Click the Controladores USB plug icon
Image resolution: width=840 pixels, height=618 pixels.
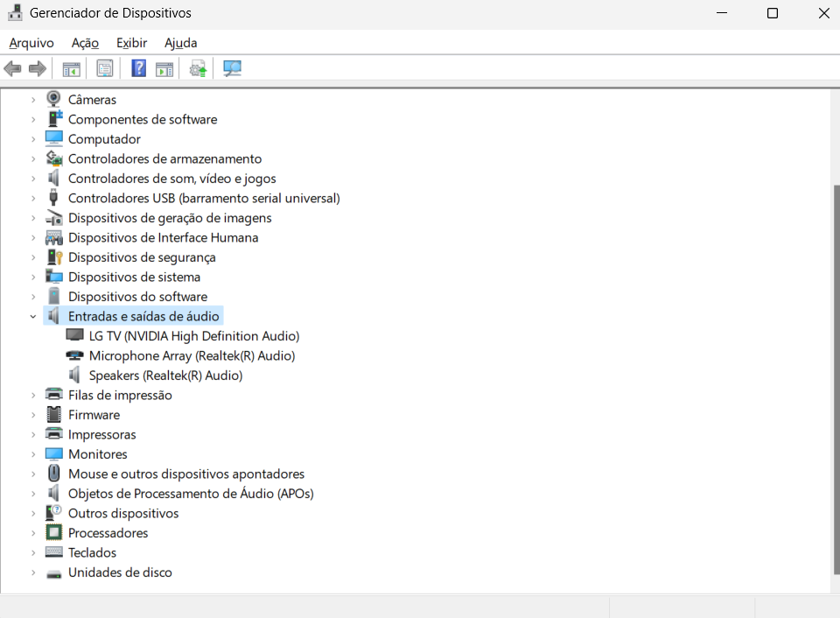point(53,198)
